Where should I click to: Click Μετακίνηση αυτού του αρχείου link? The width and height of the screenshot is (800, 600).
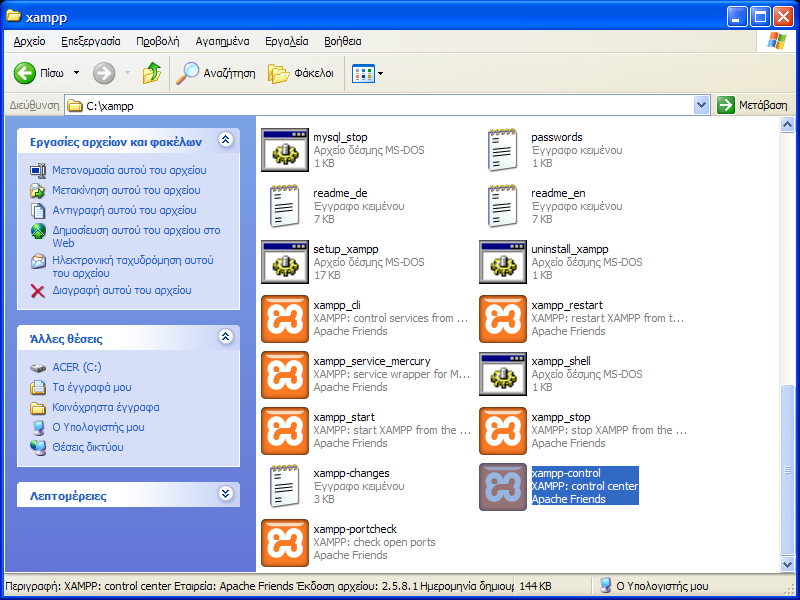pyautogui.click(x=126, y=190)
